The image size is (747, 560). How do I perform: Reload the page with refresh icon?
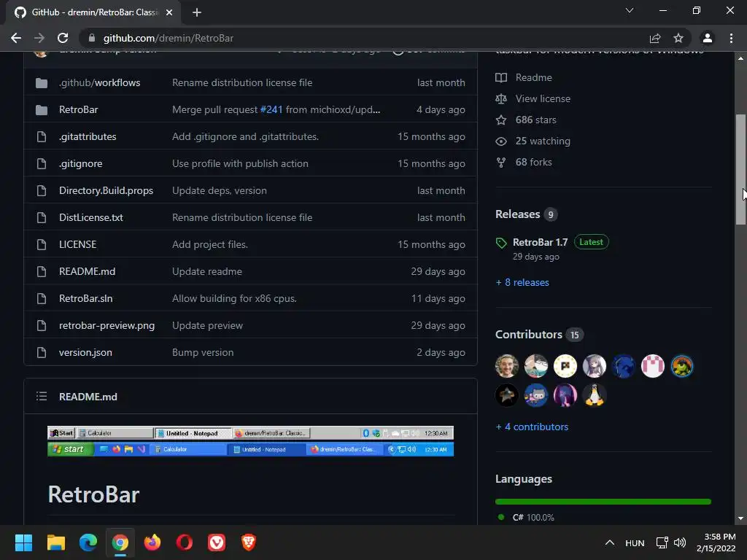click(63, 38)
